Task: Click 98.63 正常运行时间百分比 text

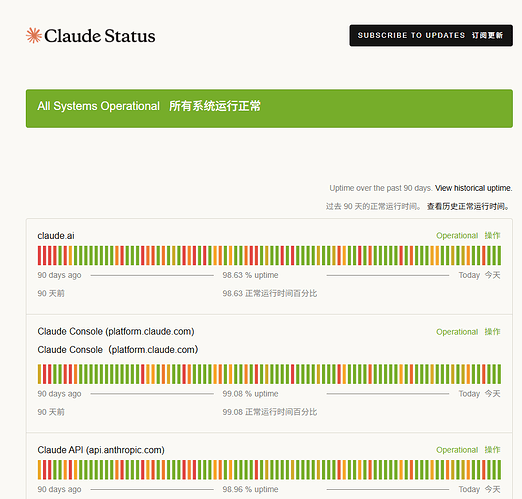Action: tap(270, 293)
